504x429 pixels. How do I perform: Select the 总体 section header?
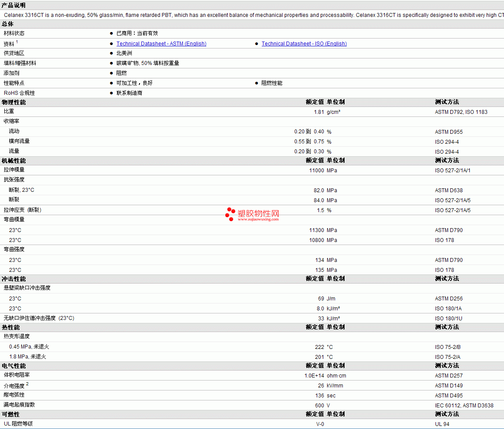click(8, 24)
